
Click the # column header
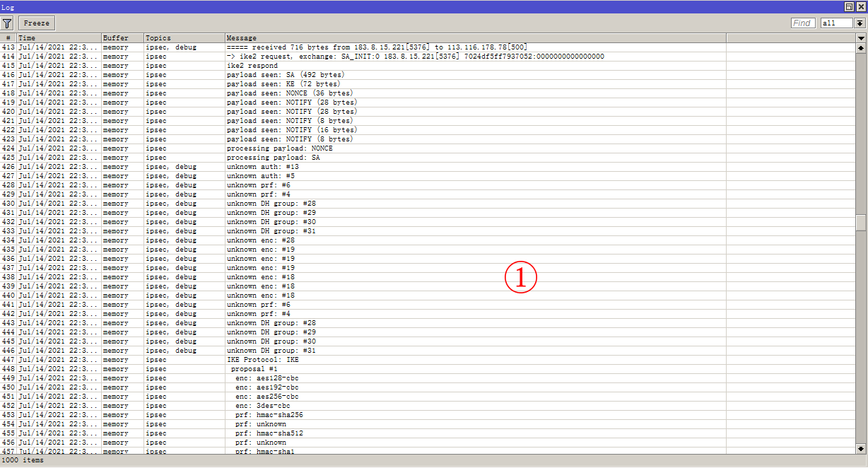[x=7, y=37]
